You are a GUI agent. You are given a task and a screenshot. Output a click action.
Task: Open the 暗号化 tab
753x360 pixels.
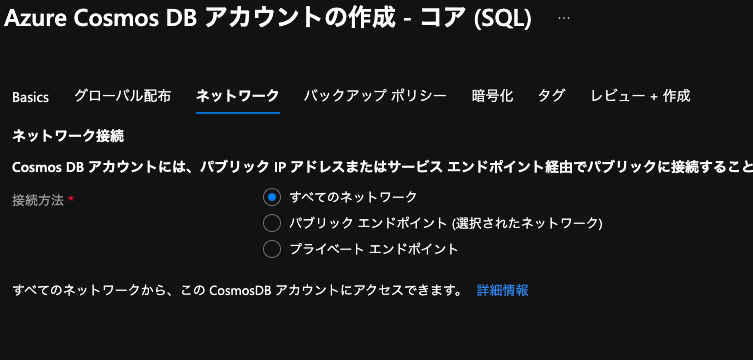click(492, 96)
